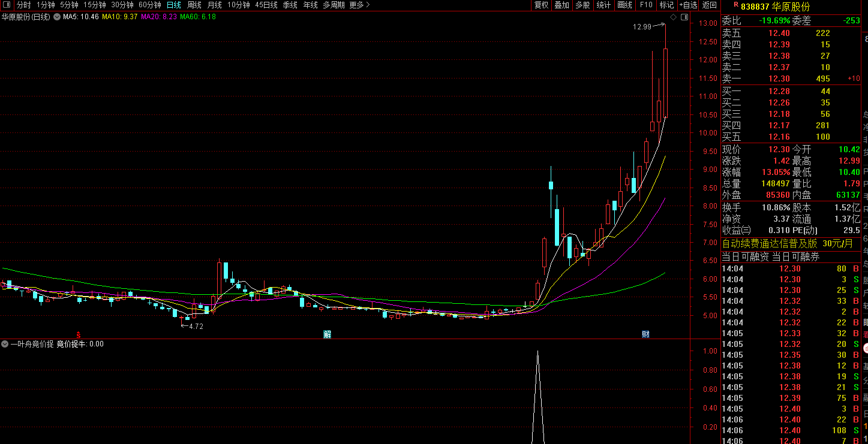This screenshot has height=444, width=868.
Task: Switch to 分时 intraday view
Action: tap(23, 5)
